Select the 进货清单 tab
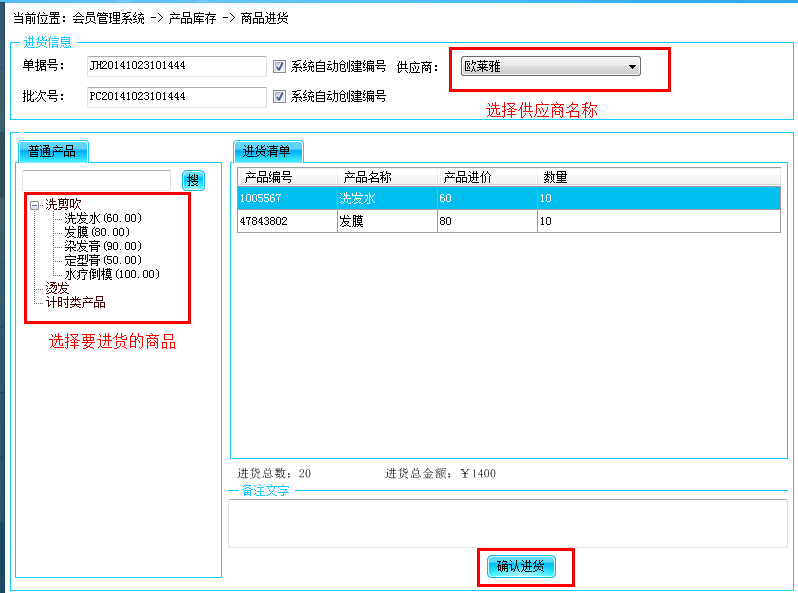 267,152
